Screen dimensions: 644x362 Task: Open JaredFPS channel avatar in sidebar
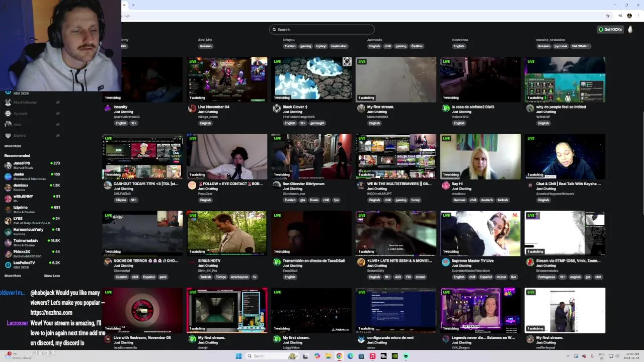[8, 165]
